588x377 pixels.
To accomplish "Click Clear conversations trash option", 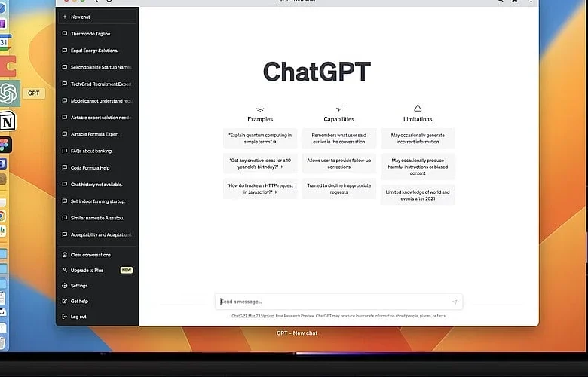I will pyautogui.click(x=97, y=255).
